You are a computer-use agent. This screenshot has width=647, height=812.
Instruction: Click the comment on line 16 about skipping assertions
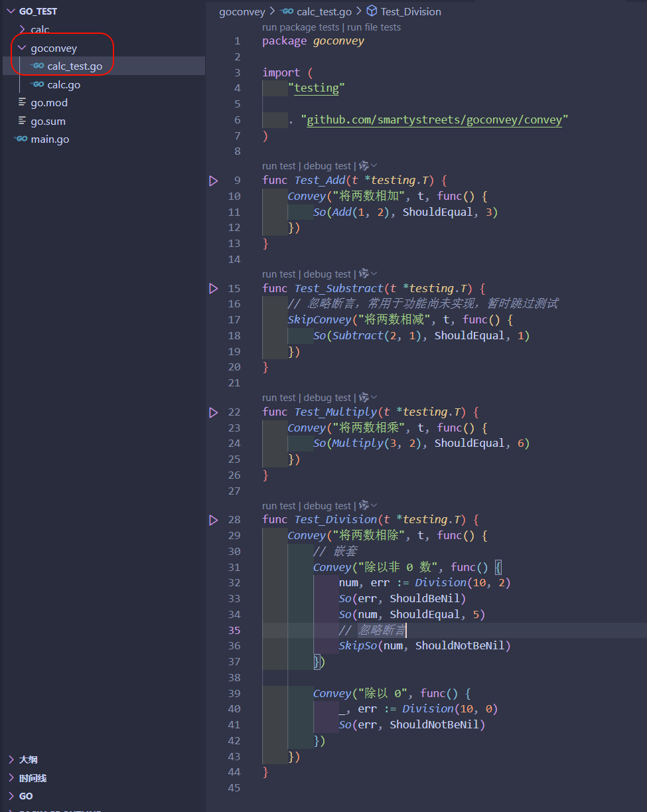(x=423, y=304)
